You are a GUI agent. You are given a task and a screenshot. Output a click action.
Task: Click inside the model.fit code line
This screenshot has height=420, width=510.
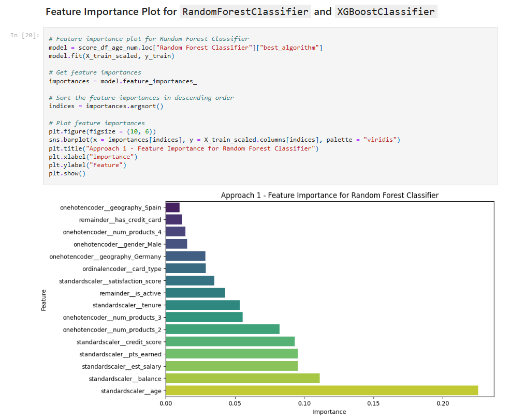point(111,56)
